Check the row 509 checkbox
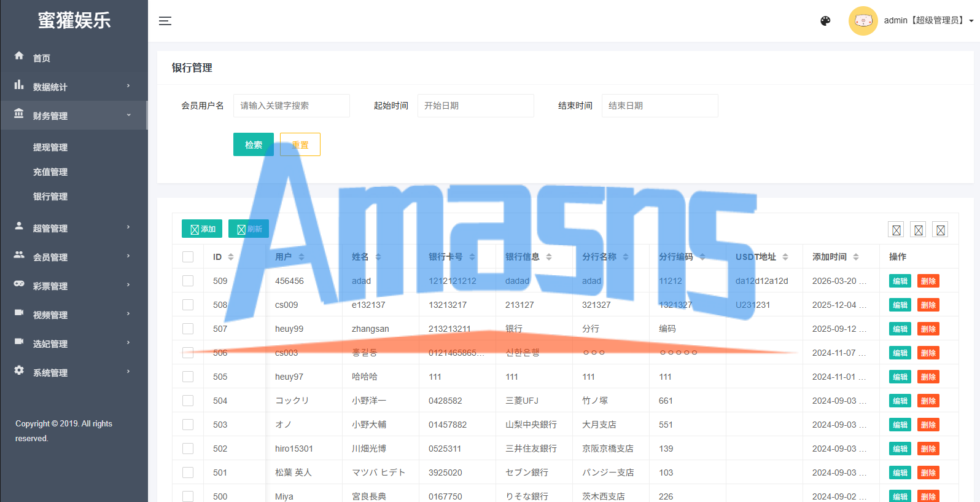 tap(188, 281)
